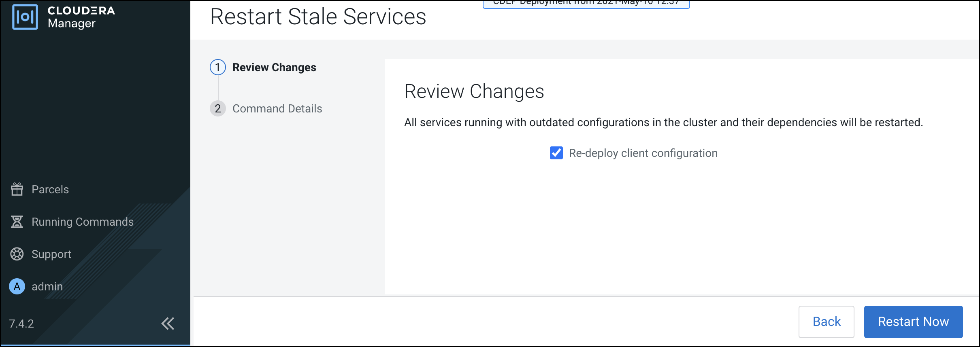
Task: Click the step 2 circle indicator
Action: pyautogui.click(x=218, y=108)
